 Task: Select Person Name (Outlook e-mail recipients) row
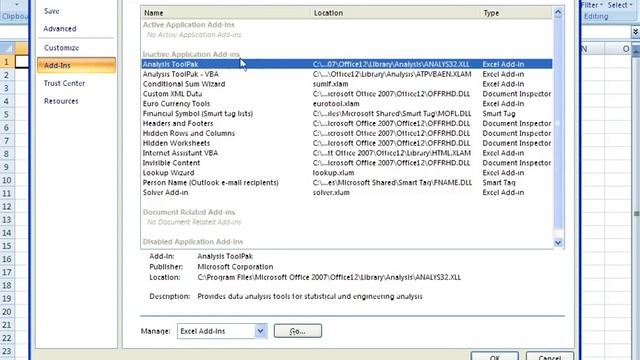pyautogui.click(x=347, y=182)
